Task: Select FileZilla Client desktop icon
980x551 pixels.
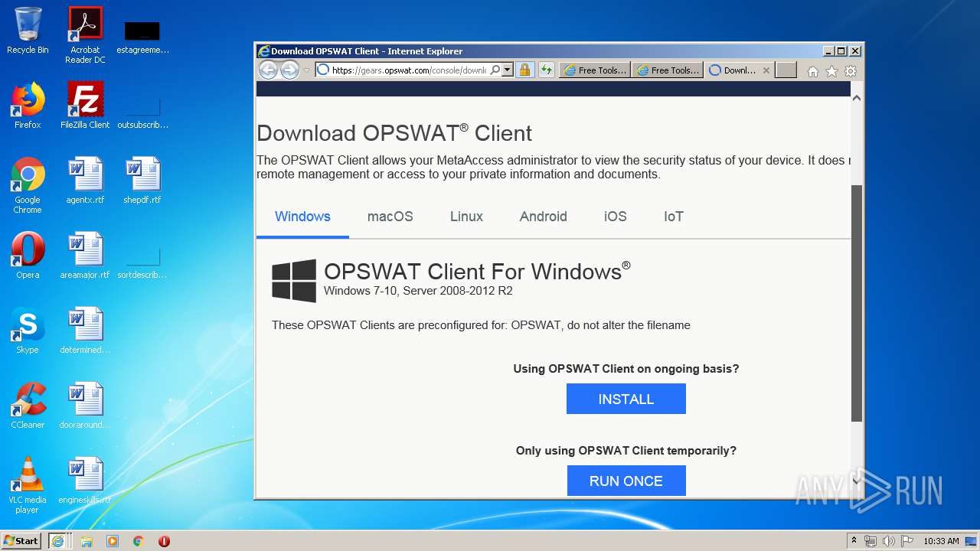Action: (x=85, y=106)
